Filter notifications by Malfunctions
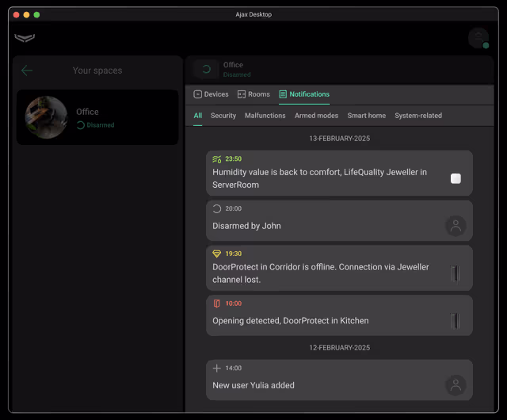This screenshot has width=507, height=420. pyautogui.click(x=265, y=116)
